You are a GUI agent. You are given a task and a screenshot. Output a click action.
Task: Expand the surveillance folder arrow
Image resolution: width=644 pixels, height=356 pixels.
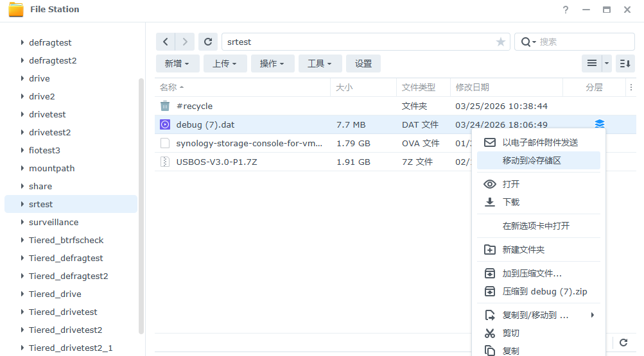tap(22, 222)
